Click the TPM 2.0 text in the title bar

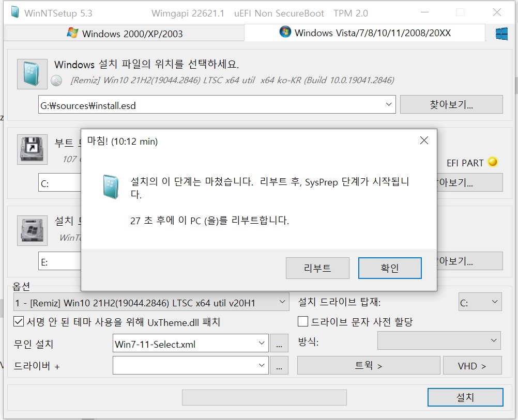pyautogui.click(x=351, y=13)
